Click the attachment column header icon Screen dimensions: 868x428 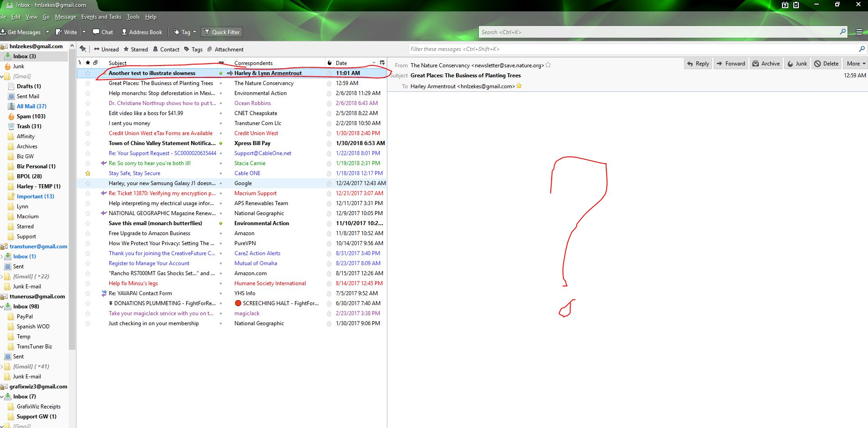coord(96,63)
